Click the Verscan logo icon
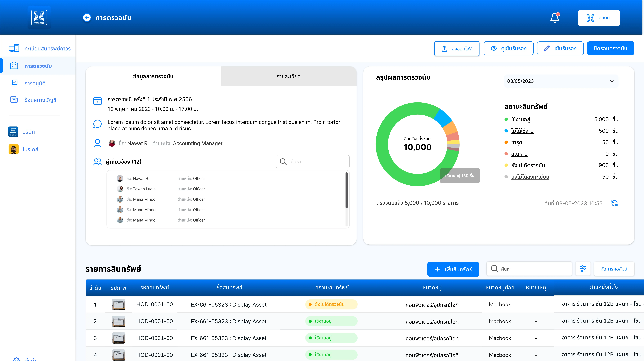Screen dimensions: 644x361 pos(39,17)
